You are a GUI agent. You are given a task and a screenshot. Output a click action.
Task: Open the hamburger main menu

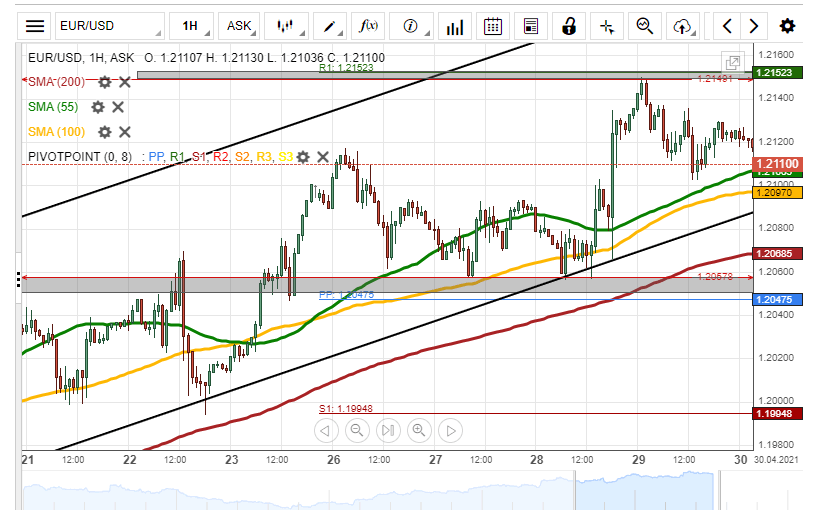coord(35,26)
